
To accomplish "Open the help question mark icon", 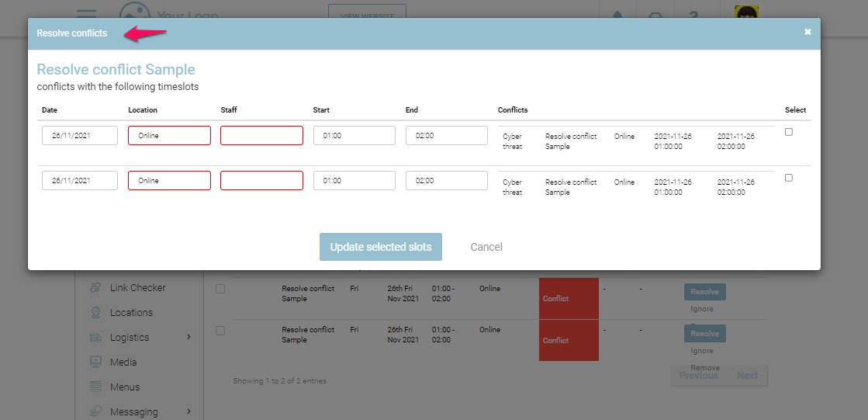I will pyautogui.click(x=694, y=16).
